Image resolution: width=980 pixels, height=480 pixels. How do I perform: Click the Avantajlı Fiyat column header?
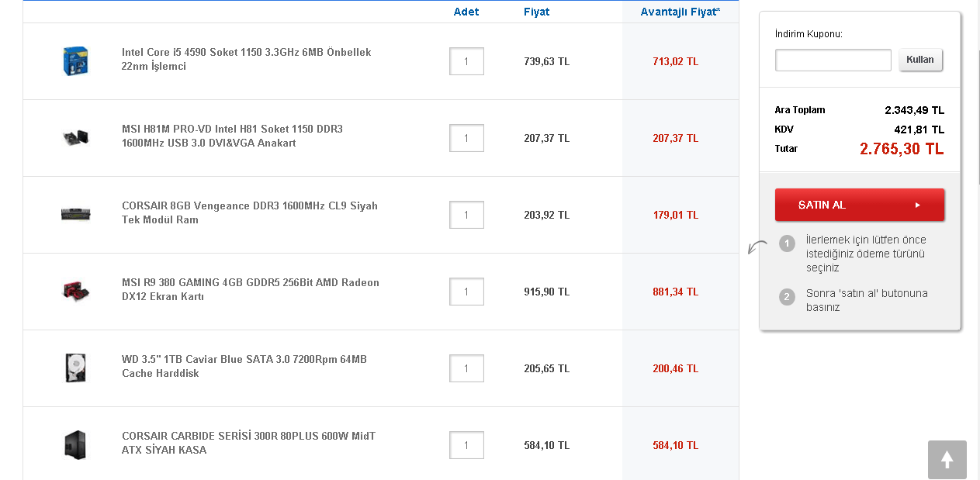pyautogui.click(x=680, y=12)
